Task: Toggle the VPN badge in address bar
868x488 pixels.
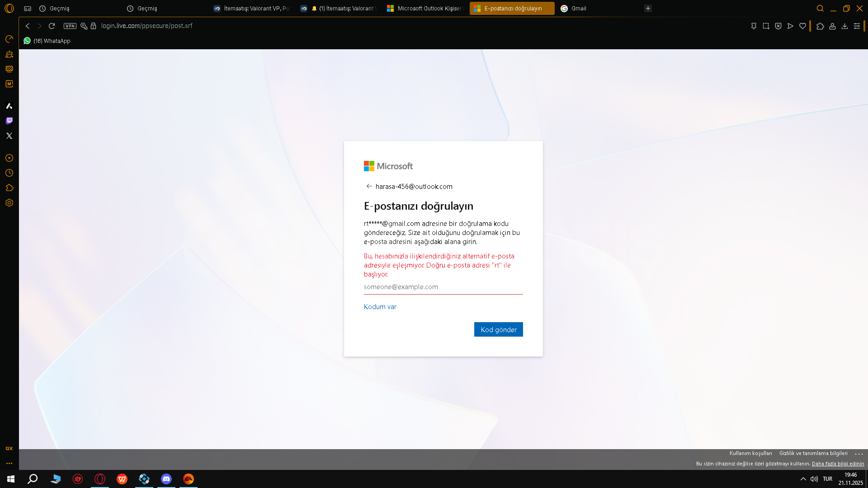Action: pos(70,26)
